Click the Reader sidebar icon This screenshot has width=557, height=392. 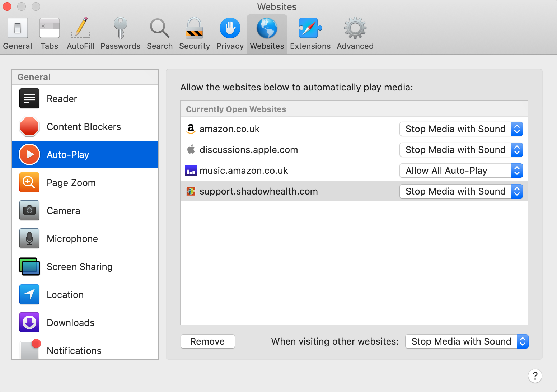click(29, 98)
